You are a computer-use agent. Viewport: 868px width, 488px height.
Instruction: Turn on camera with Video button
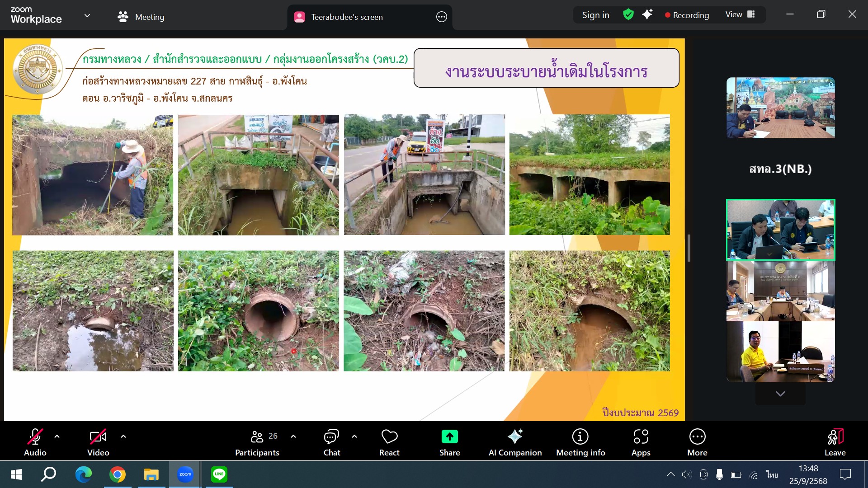coord(98,442)
